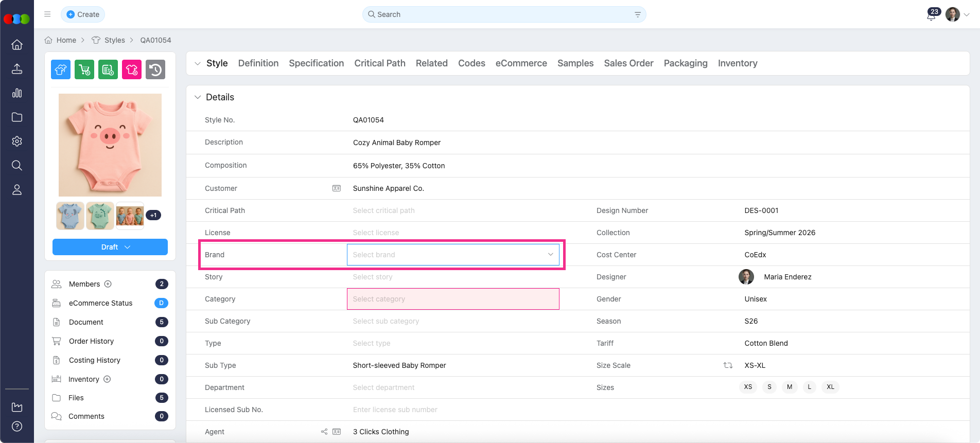Click the Select category field
This screenshot has height=443, width=980.
pyautogui.click(x=453, y=299)
